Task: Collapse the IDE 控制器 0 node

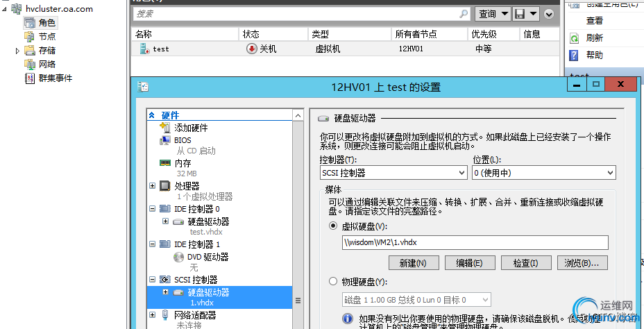Action: (x=153, y=209)
